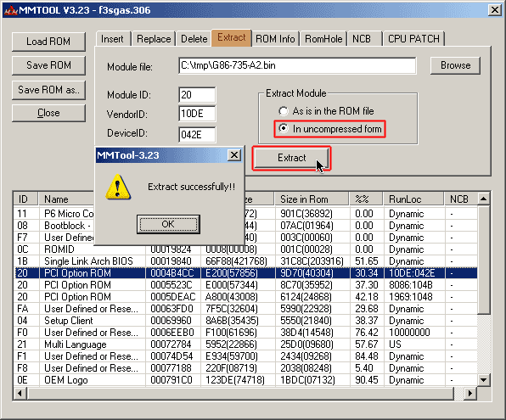Click the DeviceID input field

tap(197, 135)
